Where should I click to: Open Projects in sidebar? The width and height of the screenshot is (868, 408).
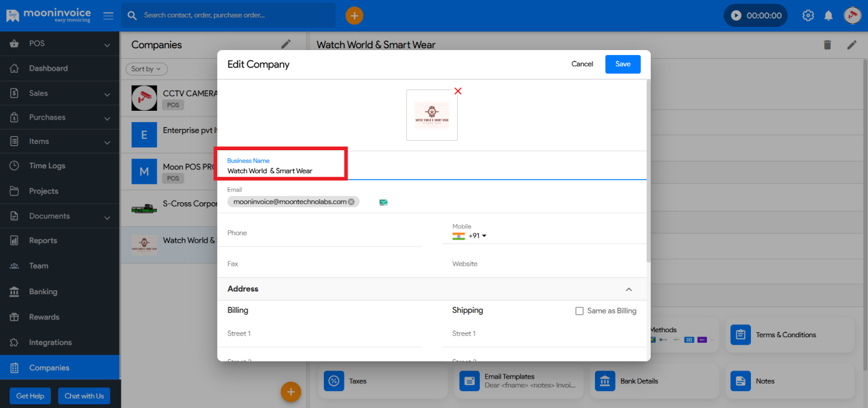59,191
